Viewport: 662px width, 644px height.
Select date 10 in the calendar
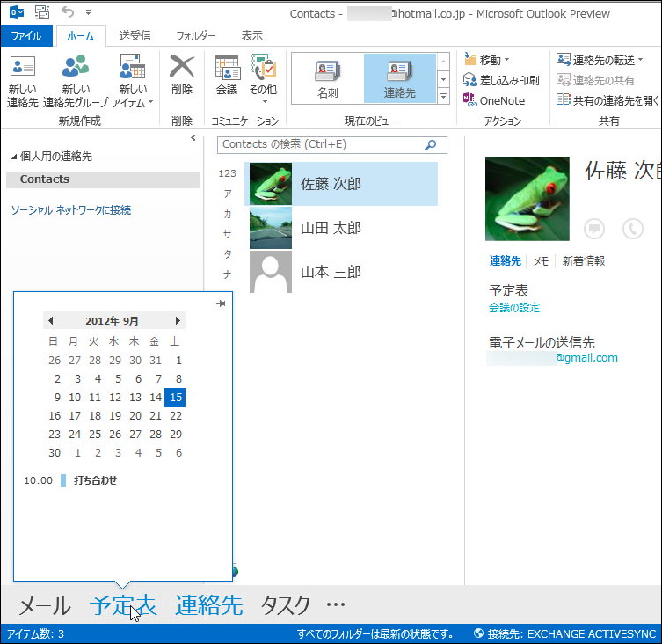(75, 398)
